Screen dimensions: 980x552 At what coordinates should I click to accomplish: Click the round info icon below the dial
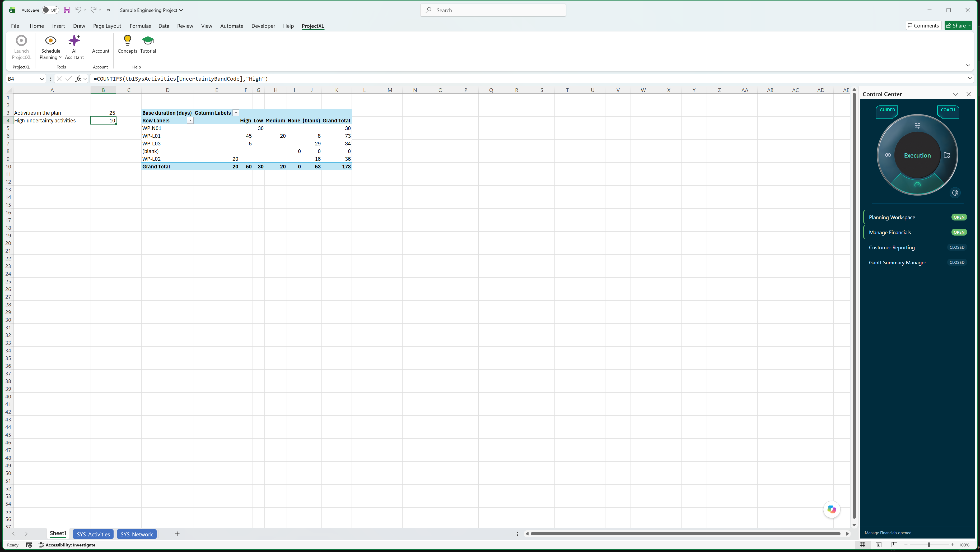(x=955, y=193)
